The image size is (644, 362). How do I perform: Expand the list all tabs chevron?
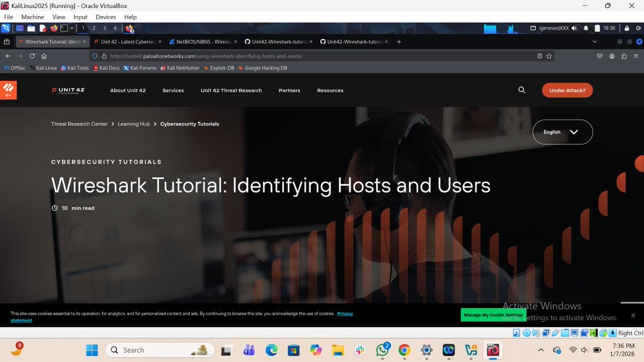coord(594,41)
